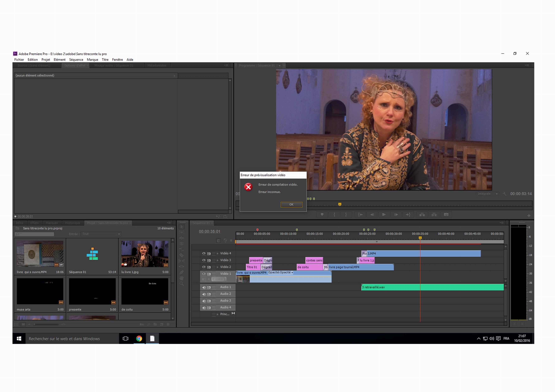This screenshot has height=392, width=555.
Task: Step forward one frame
Action: pos(396,214)
